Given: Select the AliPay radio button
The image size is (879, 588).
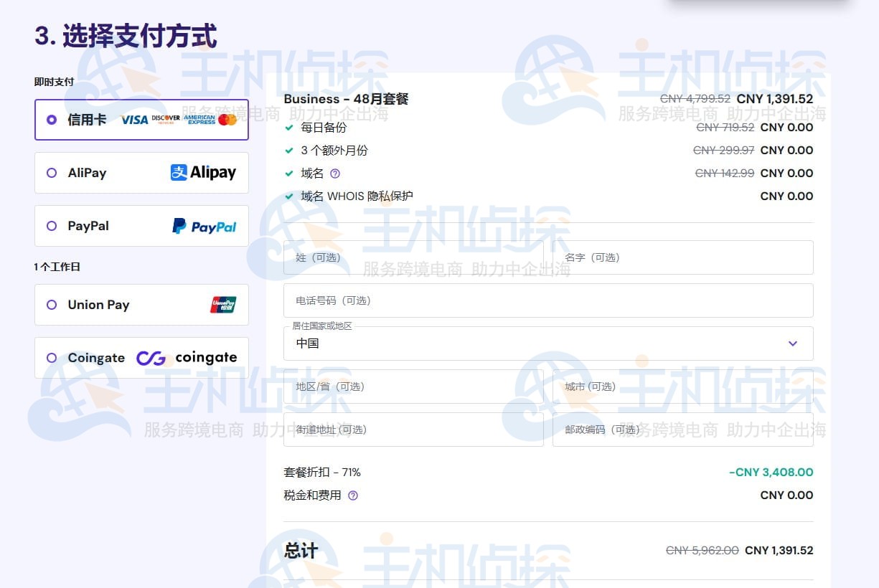Looking at the screenshot, I should click(x=52, y=173).
